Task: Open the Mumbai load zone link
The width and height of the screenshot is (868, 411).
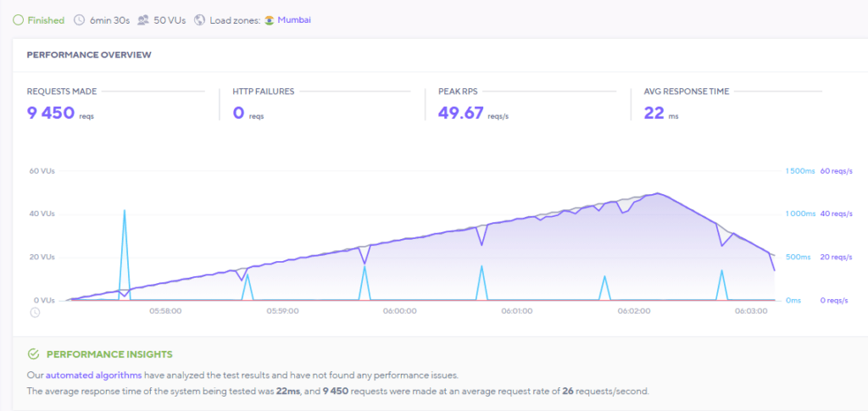Action: (295, 19)
